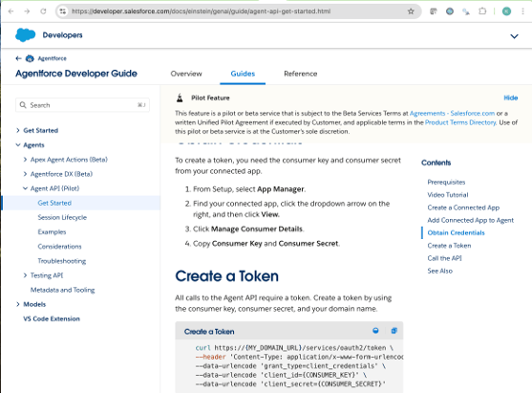Open Product Terms Directory link

460,122
